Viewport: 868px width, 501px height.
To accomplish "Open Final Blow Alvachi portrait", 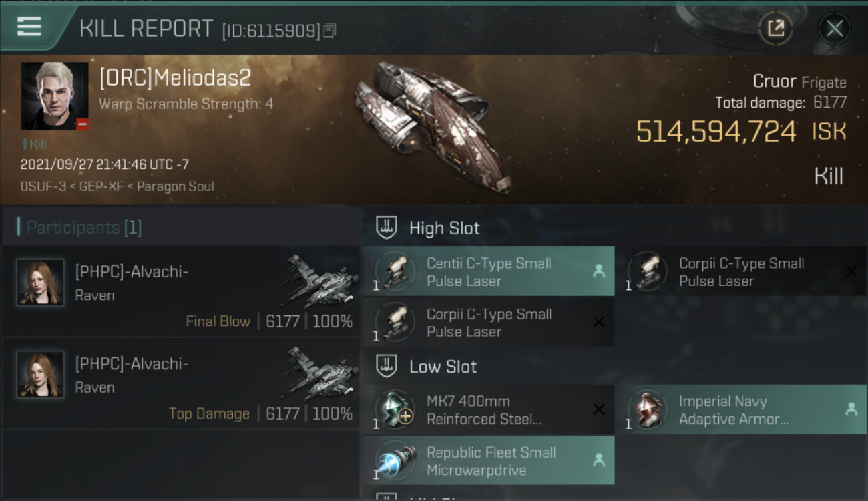I will click(x=41, y=283).
